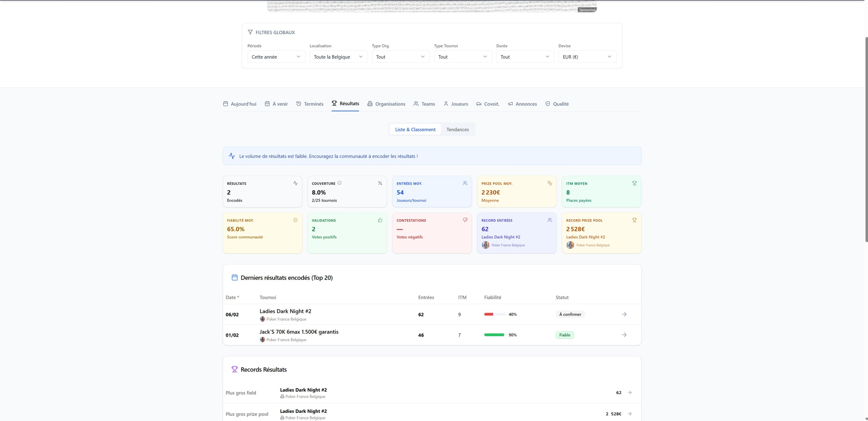Click the info icon next to Couverture
Viewport: 868px width, 421px height.
click(339, 183)
